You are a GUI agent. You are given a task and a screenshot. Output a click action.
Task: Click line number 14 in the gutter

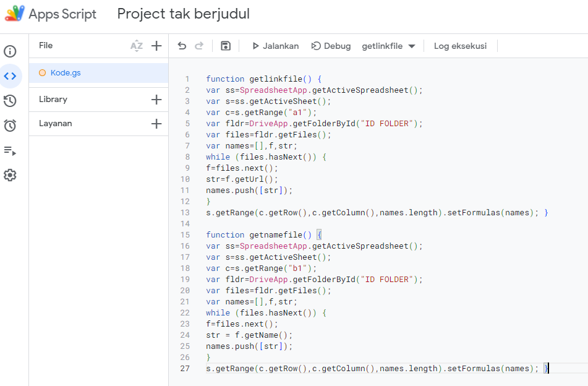click(x=185, y=223)
